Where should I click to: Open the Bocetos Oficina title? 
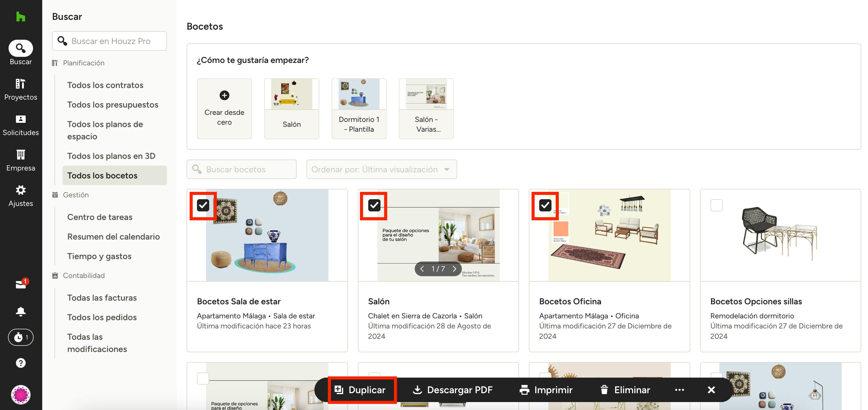[x=570, y=301]
